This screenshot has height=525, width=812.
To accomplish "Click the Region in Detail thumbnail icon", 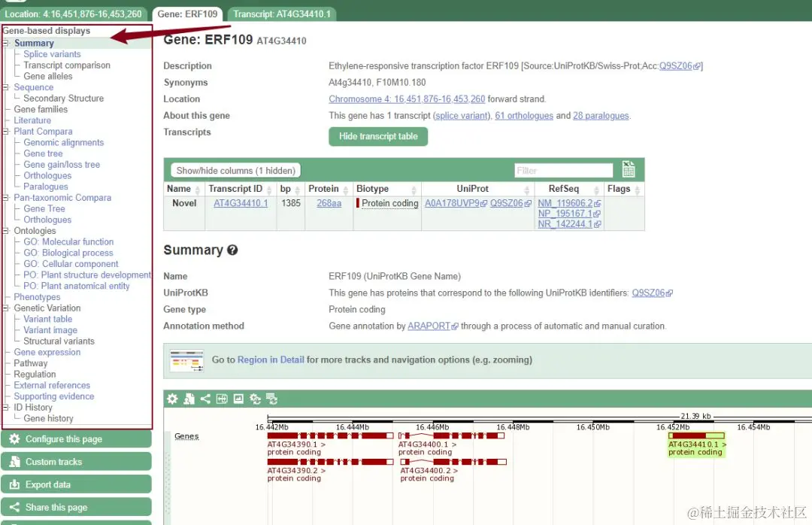I will 186,361.
